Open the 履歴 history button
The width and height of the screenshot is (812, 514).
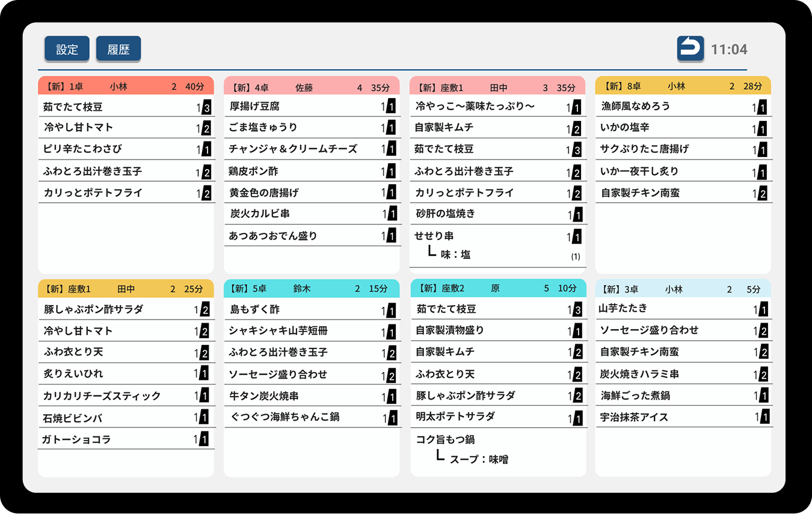point(118,49)
